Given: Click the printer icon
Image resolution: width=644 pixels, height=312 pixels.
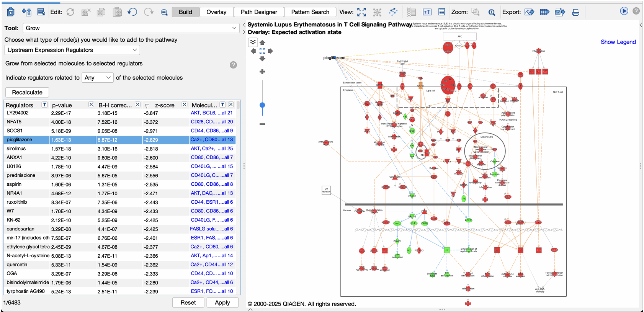Looking at the screenshot, I should 575,12.
